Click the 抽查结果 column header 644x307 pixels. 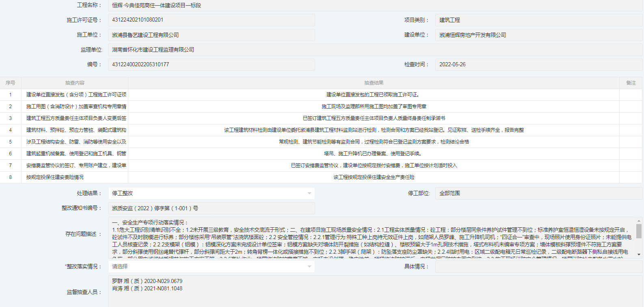click(374, 83)
